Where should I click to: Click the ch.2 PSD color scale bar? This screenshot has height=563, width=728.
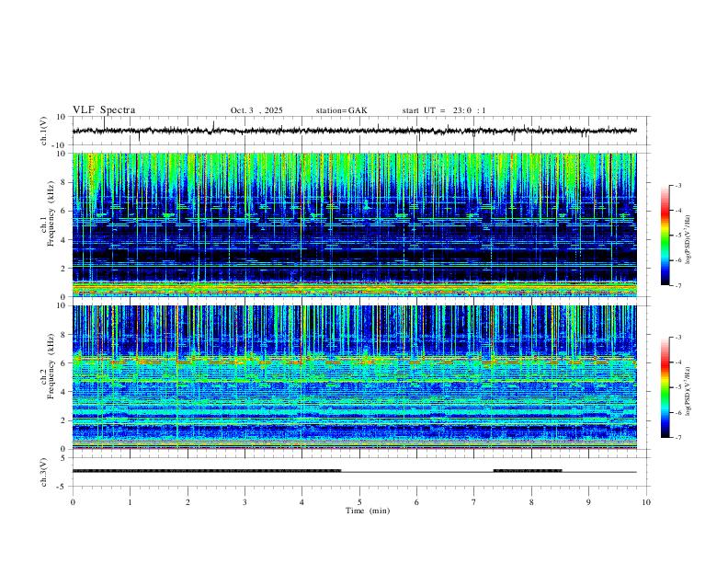(x=665, y=387)
